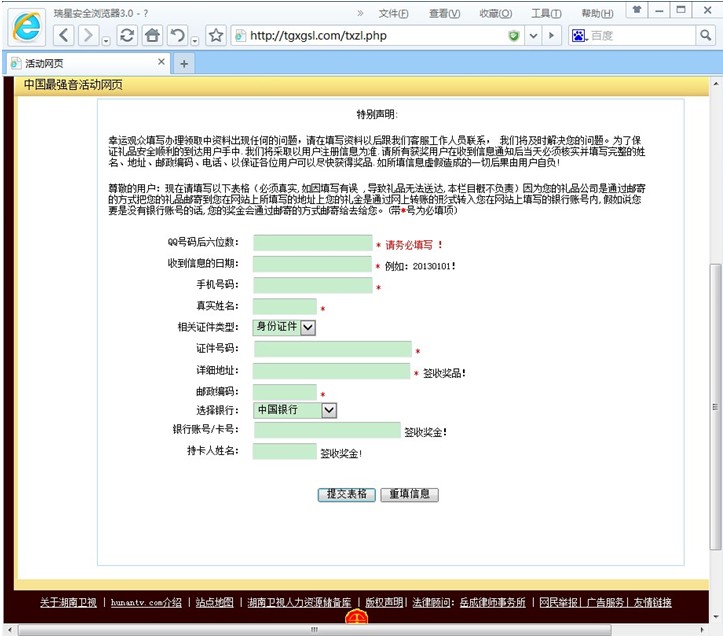Click the 收到信息的日期 input field
Viewport: 723px width, 637px height.
pos(312,264)
